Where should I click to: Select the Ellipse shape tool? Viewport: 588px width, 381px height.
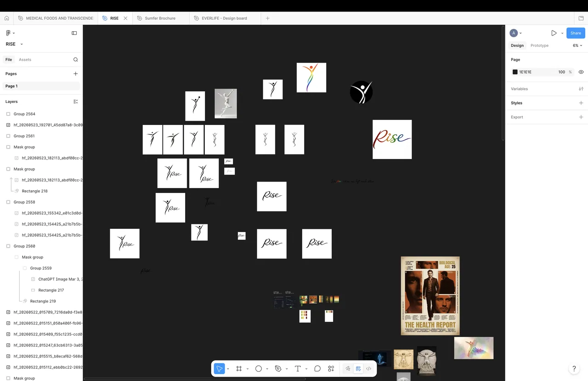(259, 369)
